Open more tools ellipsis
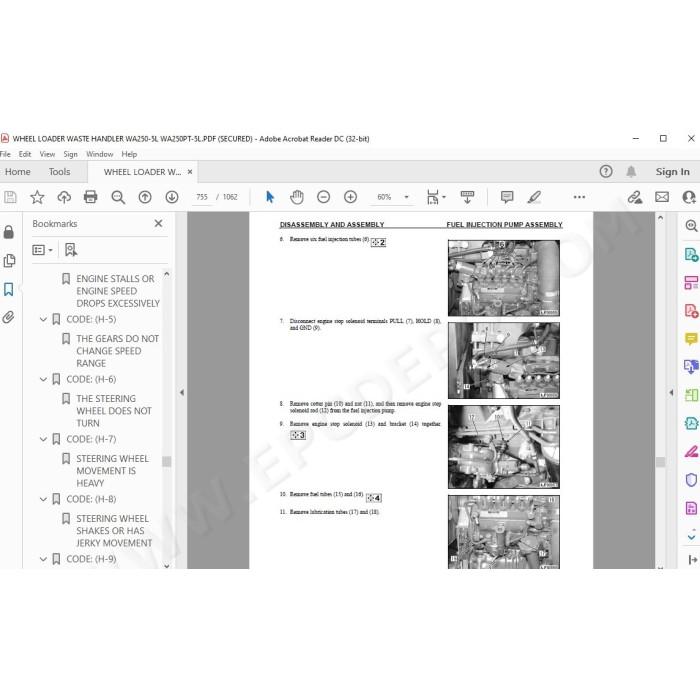 point(579,197)
